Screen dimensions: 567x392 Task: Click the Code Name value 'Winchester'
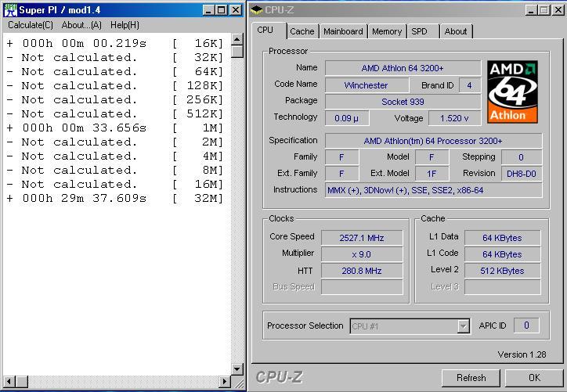(x=367, y=85)
